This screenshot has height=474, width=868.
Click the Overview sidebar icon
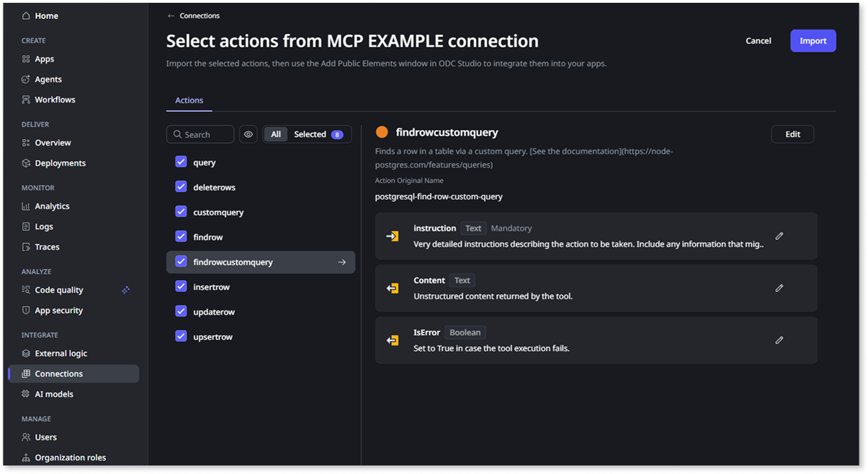(x=26, y=143)
